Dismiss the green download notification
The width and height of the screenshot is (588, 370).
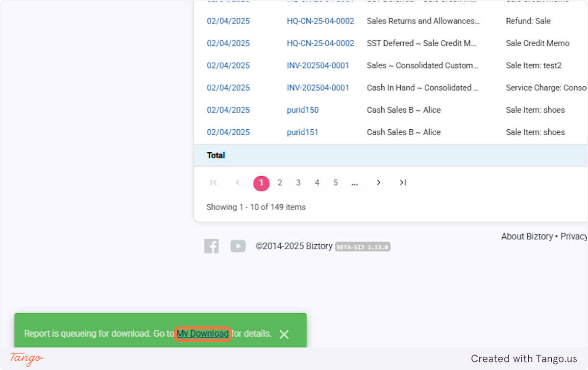(x=284, y=334)
